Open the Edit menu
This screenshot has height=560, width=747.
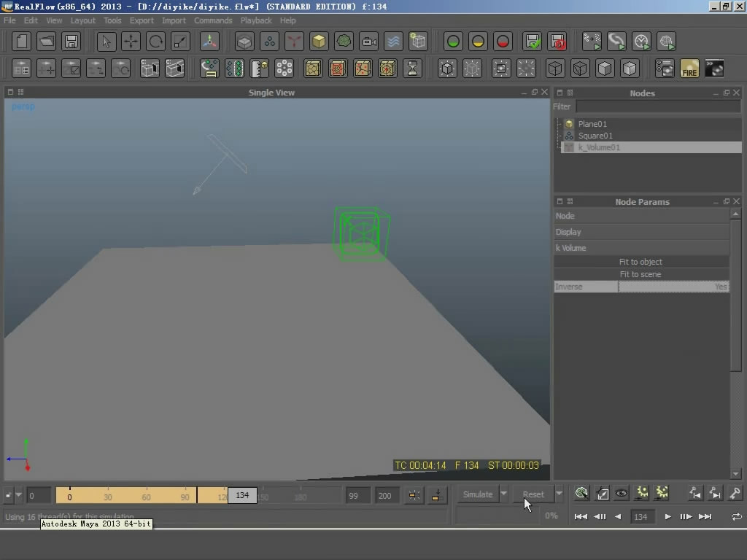tap(31, 20)
